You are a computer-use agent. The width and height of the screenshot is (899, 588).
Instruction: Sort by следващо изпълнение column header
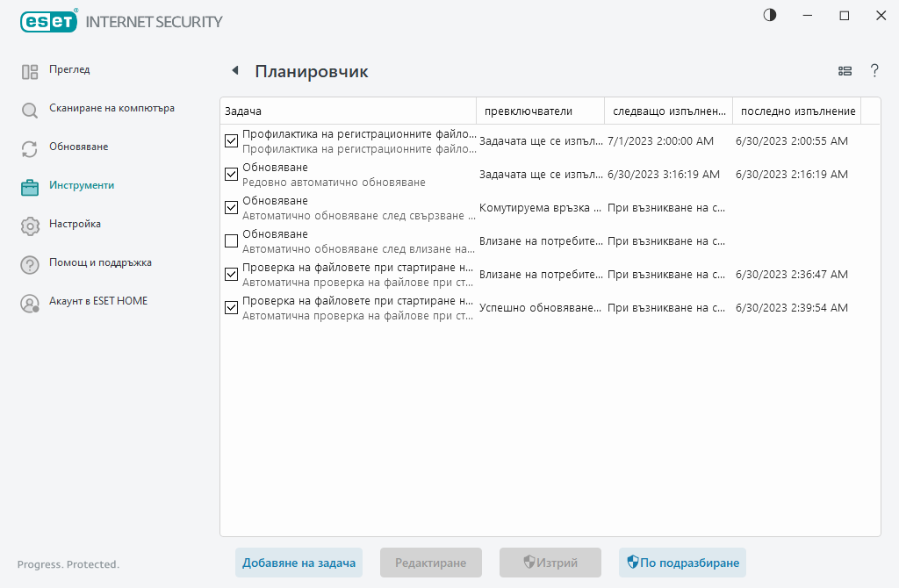pos(668,111)
